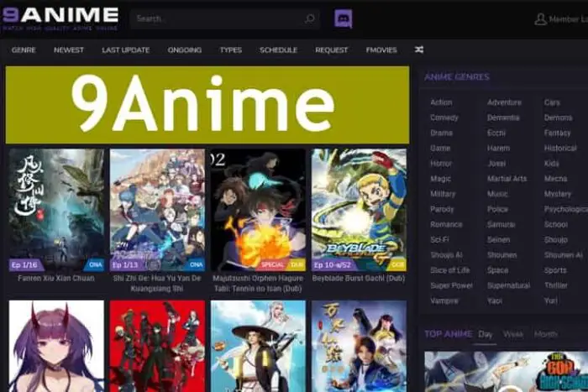
Task: Select the Day tab in Top Anime
Action: (x=486, y=334)
